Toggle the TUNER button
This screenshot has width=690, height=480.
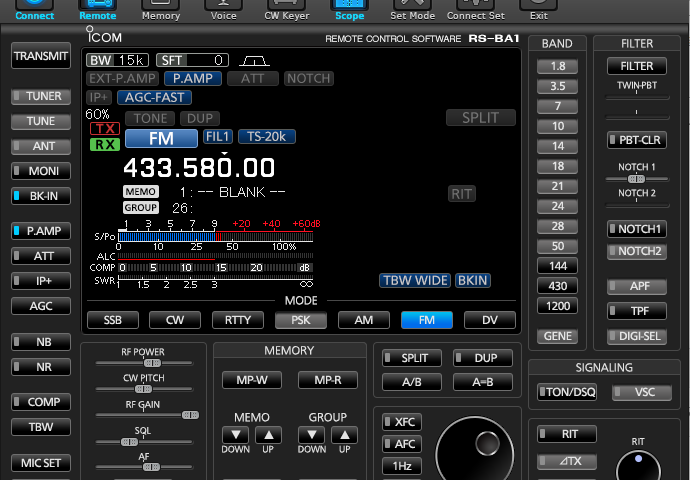[x=41, y=96]
